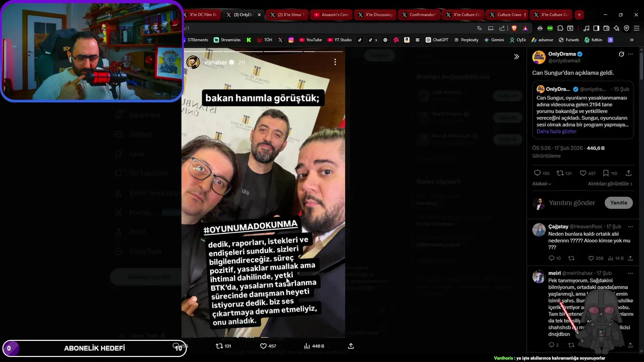Screen dimensions: 644x362
Task: Click Daha fazla göster to expand quote
Action: 556,131
